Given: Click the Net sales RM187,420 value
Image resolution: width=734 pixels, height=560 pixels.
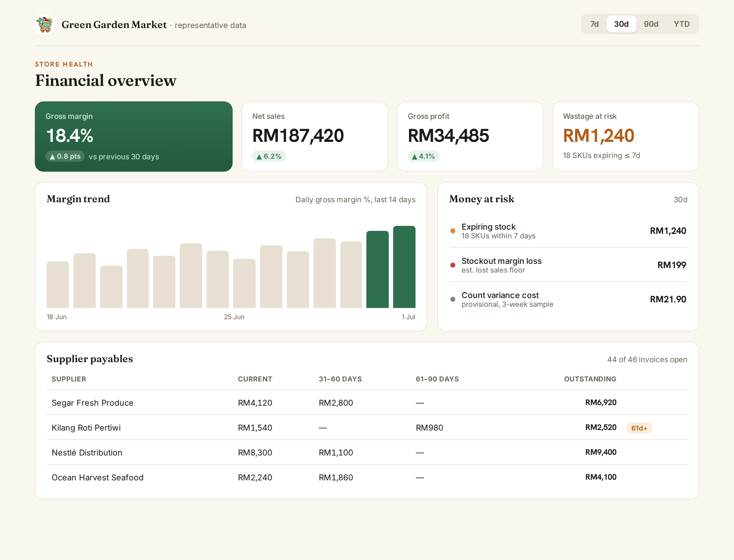Looking at the screenshot, I should 298,136.
